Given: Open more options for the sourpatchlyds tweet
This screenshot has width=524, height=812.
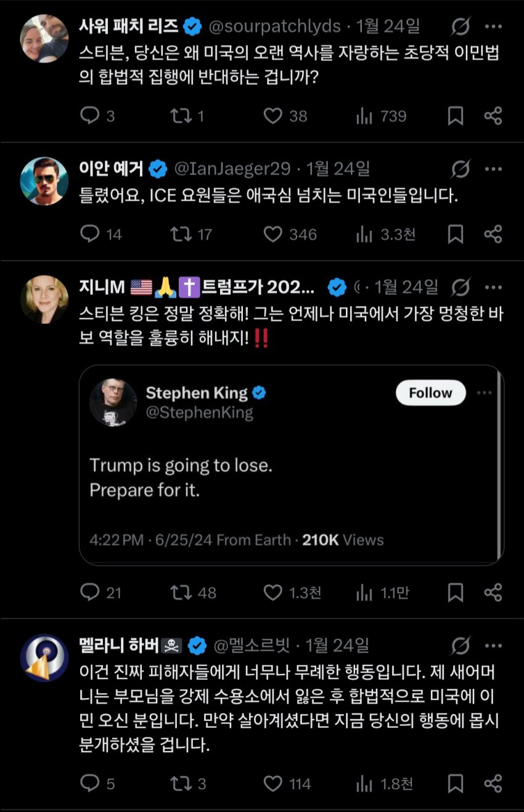Looking at the screenshot, I should point(493,27).
